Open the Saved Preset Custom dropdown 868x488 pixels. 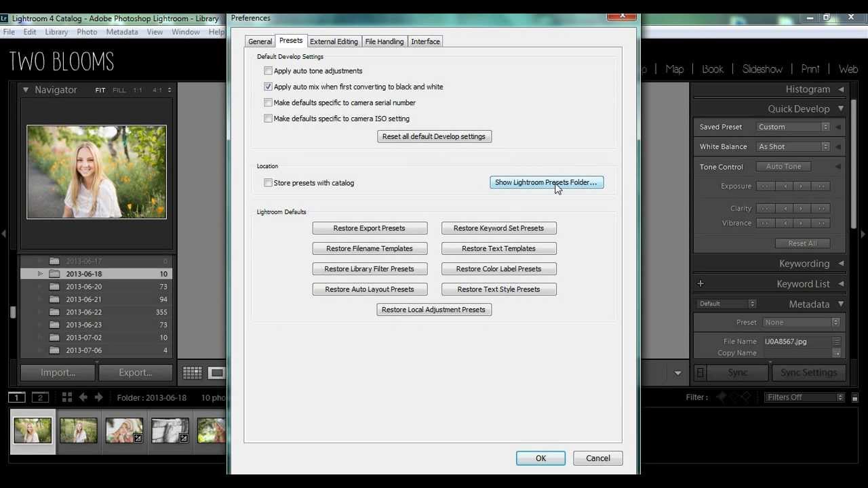tap(793, 127)
